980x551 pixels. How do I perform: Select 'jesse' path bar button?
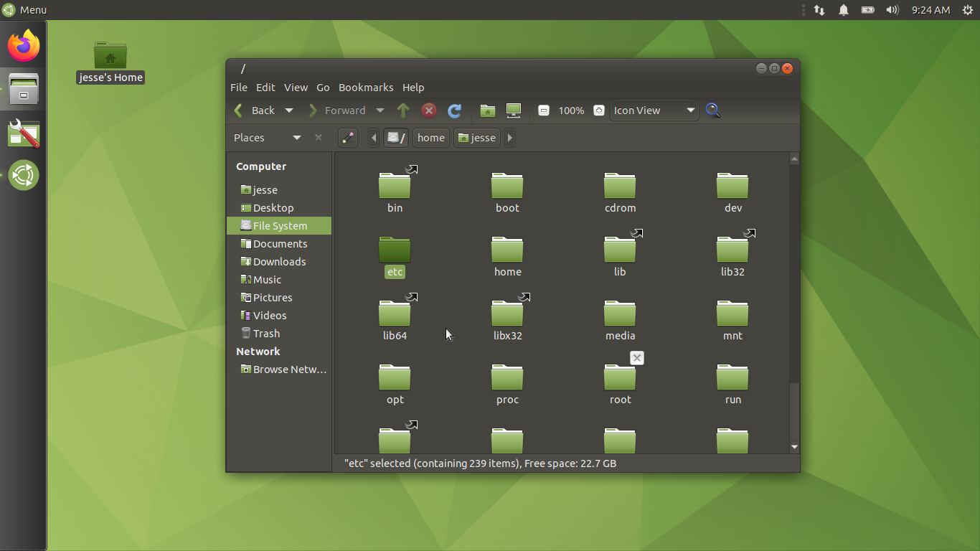(x=476, y=138)
